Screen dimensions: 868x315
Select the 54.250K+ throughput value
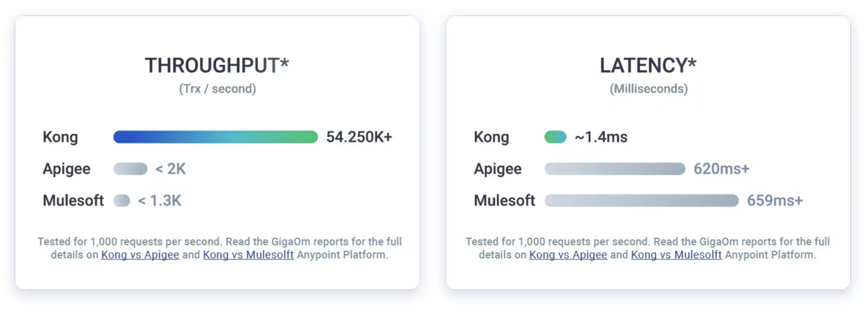pyautogui.click(x=359, y=137)
